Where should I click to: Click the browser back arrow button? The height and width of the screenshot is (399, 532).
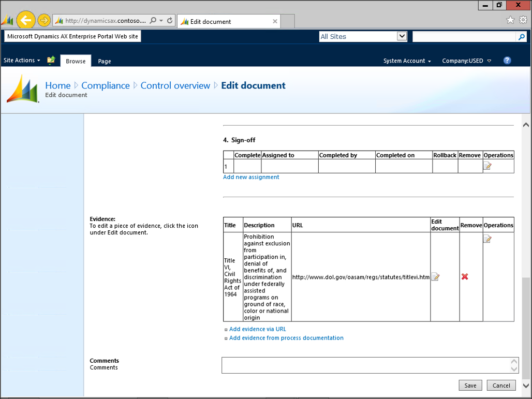pyautogui.click(x=25, y=21)
